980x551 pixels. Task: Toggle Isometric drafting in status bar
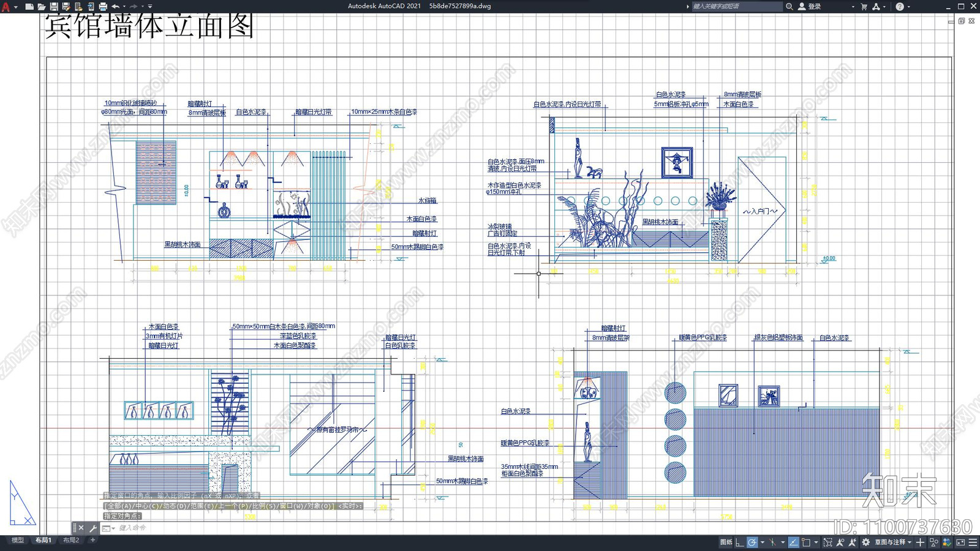(772, 542)
